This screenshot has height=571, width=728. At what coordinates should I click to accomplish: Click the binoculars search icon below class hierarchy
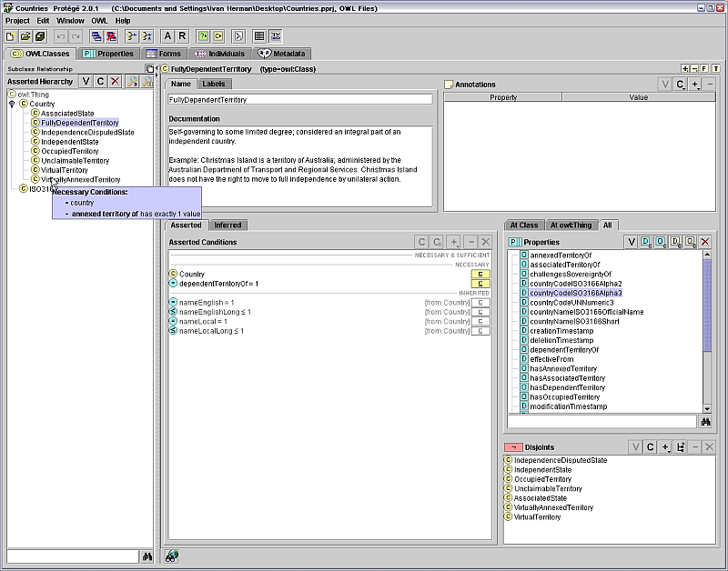click(147, 556)
